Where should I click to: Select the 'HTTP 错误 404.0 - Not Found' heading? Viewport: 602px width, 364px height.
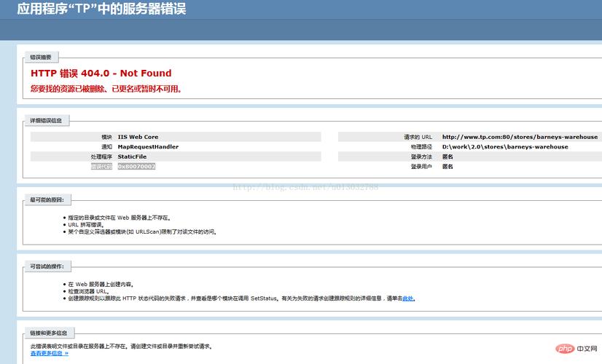click(x=101, y=74)
